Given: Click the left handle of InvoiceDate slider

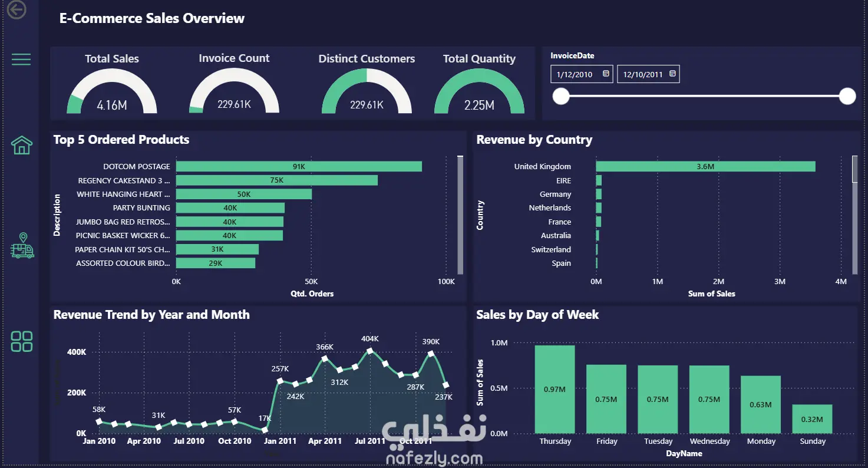Looking at the screenshot, I should 561,96.
